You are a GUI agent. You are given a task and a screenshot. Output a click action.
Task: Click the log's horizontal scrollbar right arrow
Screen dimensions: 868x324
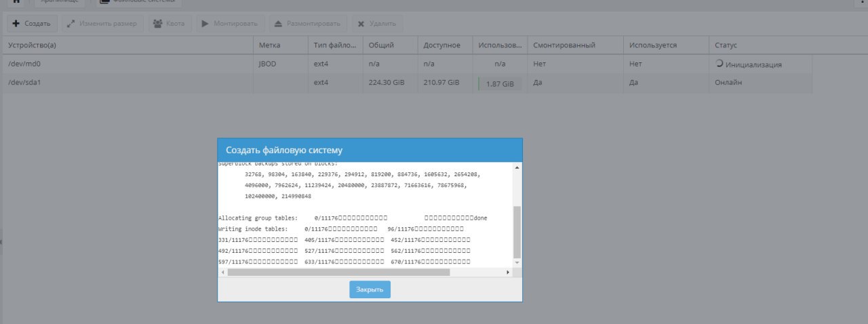point(508,272)
